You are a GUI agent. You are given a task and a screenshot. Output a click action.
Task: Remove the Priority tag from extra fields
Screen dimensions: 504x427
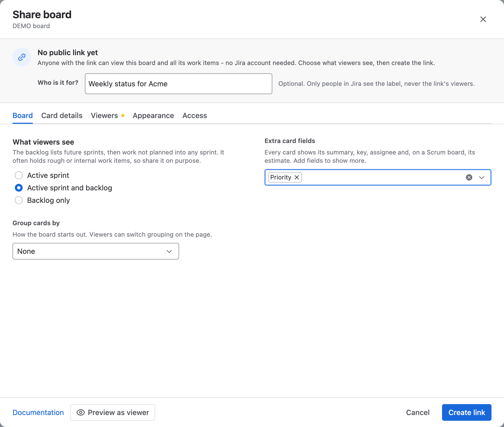(297, 177)
